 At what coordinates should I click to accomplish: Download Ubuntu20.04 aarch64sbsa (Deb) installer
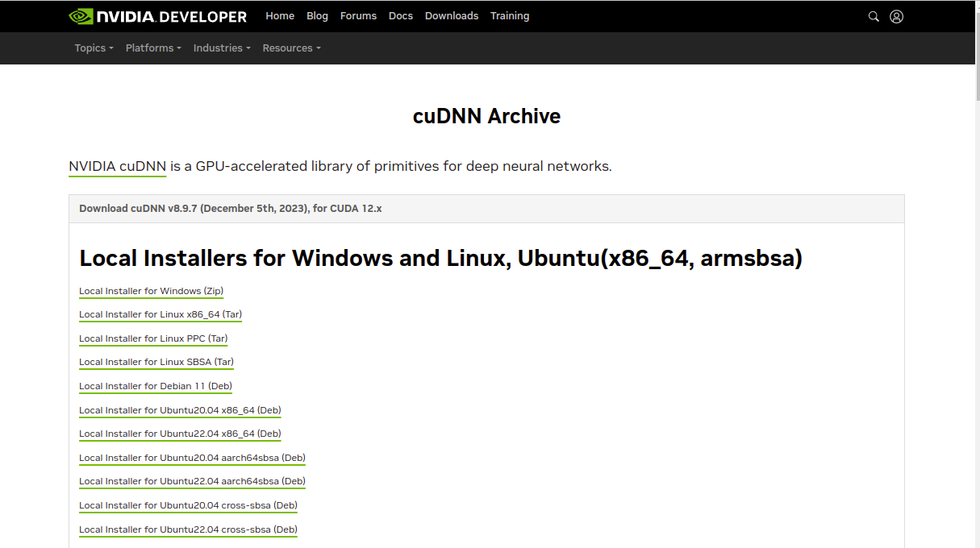pos(192,458)
